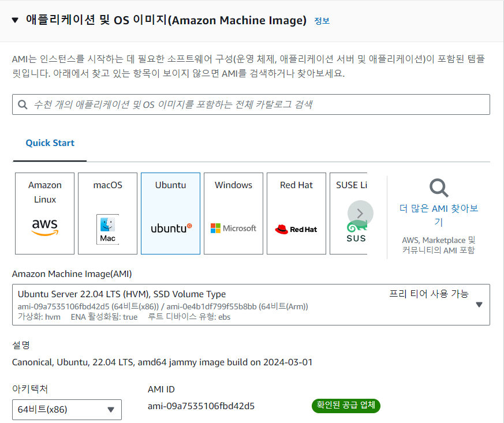Choose the Ubuntu AMI card
Screen dimensions: 504x423
click(171, 214)
